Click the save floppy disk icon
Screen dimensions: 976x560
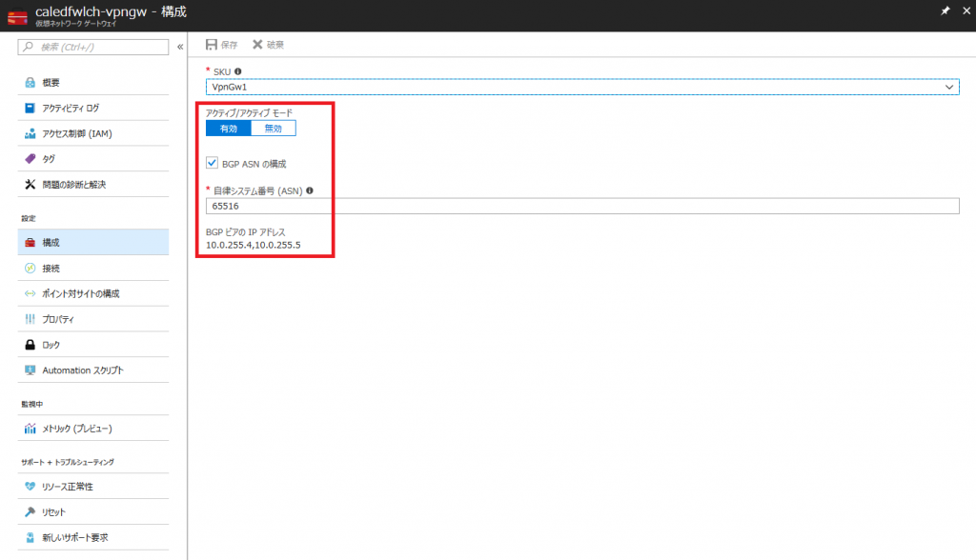click(212, 45)
